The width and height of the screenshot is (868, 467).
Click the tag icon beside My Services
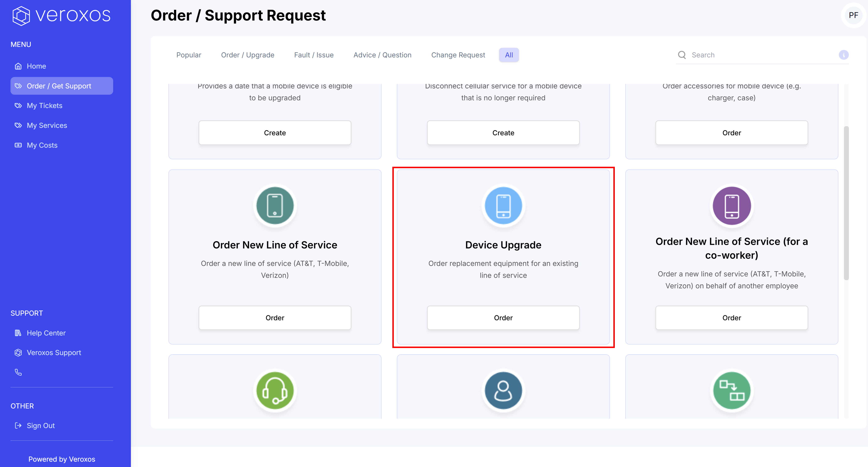(x=18, y=125)
